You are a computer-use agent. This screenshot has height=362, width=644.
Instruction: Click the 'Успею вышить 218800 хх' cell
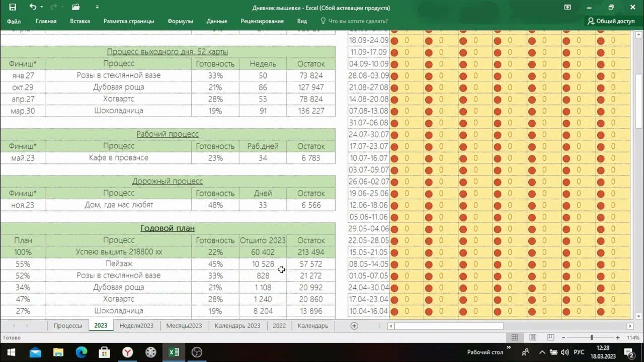tap(119, 252)
